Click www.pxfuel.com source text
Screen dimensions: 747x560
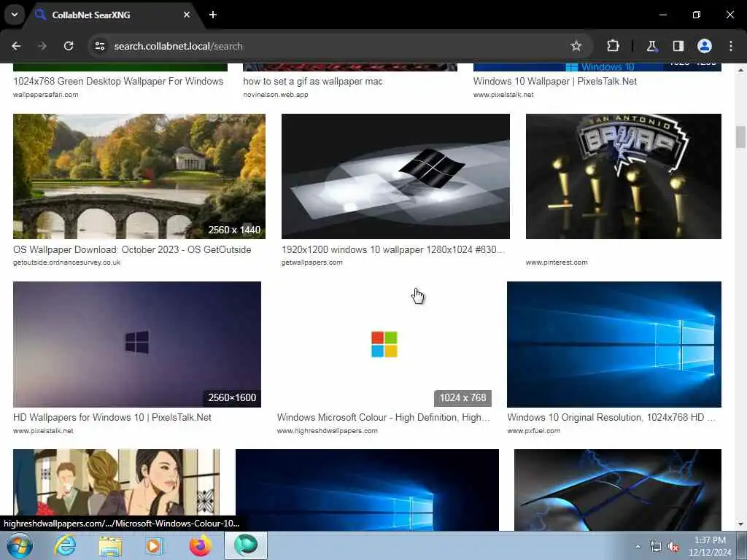point(533,431)
